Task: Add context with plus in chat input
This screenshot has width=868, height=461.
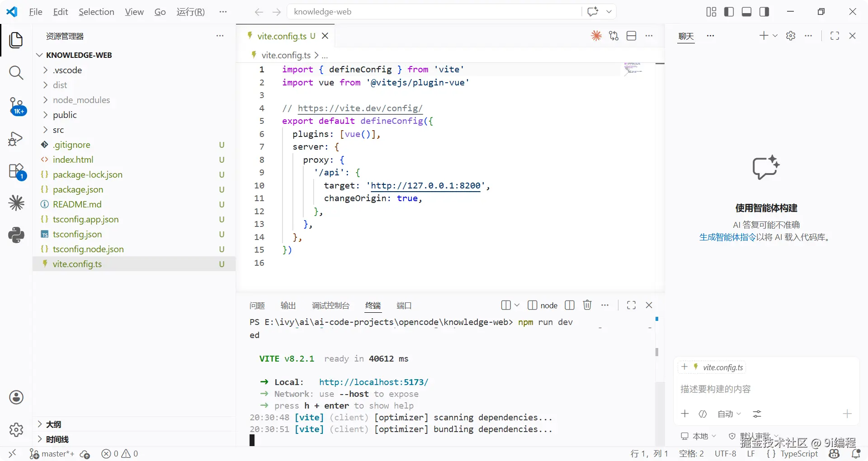Action: 685,414
